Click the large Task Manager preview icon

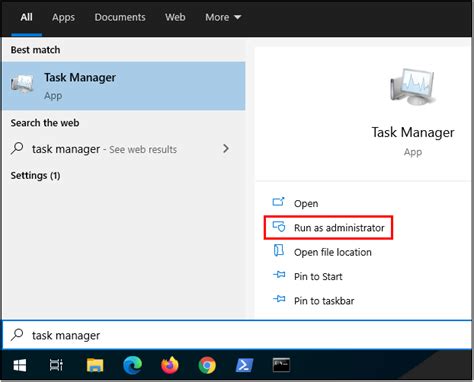click(413, 86)
